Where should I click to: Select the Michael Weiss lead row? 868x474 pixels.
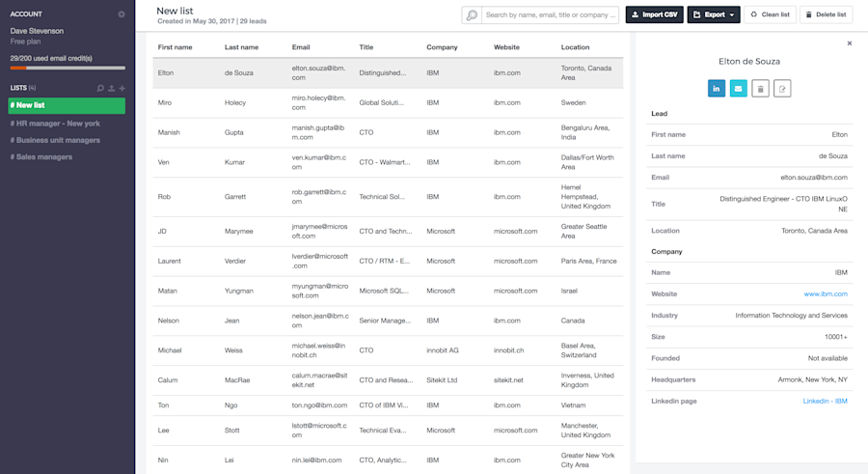pos(388,350)
